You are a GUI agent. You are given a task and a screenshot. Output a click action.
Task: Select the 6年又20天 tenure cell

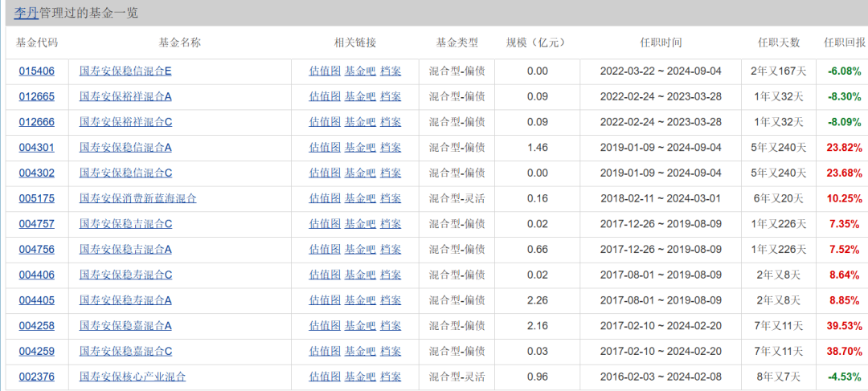779,198
